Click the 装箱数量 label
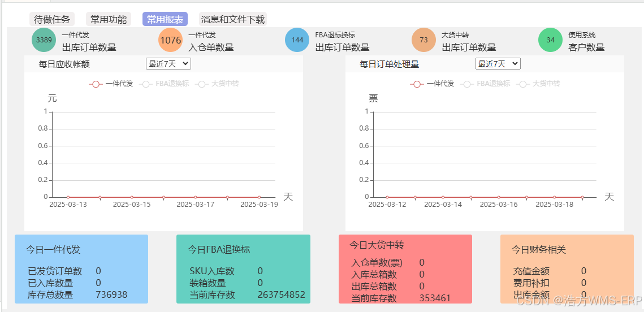This screenshot has height=312, width=644. [208, 283]
